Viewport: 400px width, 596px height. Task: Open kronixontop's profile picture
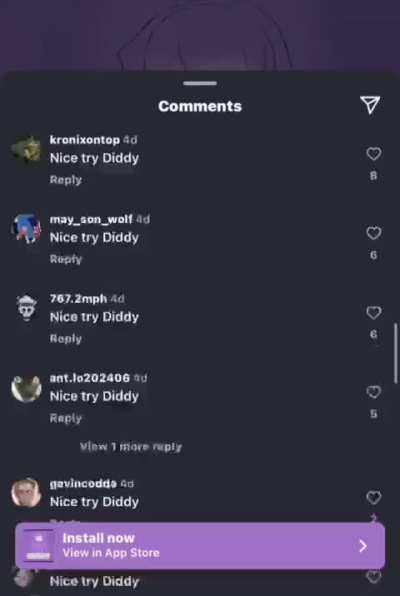[26, 149]
